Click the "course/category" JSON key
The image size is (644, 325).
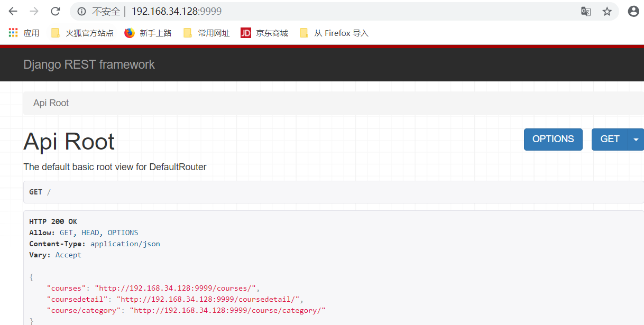click(84, 310)
